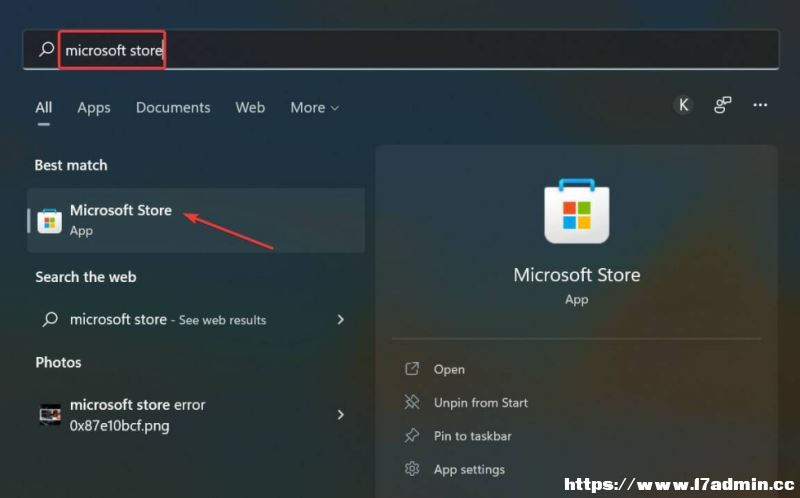This screenshot has height=498, width=800.
Task: Switch to the Documents tab
Action: point(173,108)
